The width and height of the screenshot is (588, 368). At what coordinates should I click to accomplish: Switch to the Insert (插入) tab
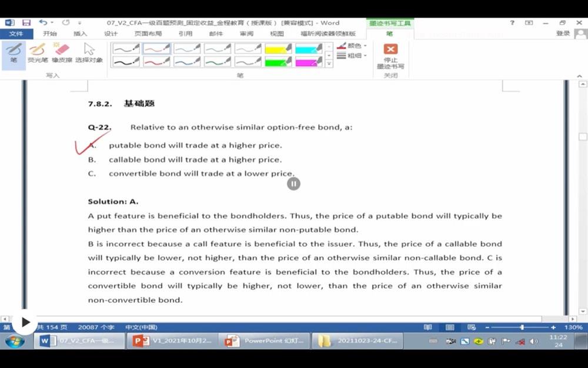[x=80, y=34]
